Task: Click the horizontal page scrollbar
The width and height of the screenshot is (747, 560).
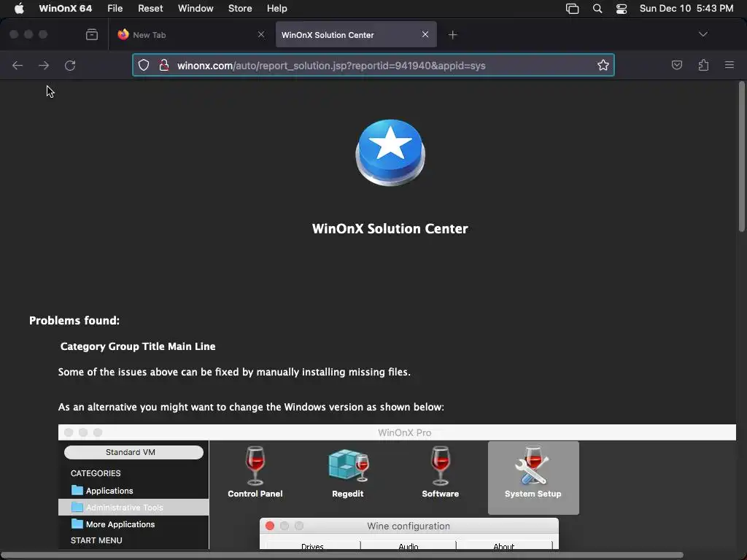Action: 341,555
